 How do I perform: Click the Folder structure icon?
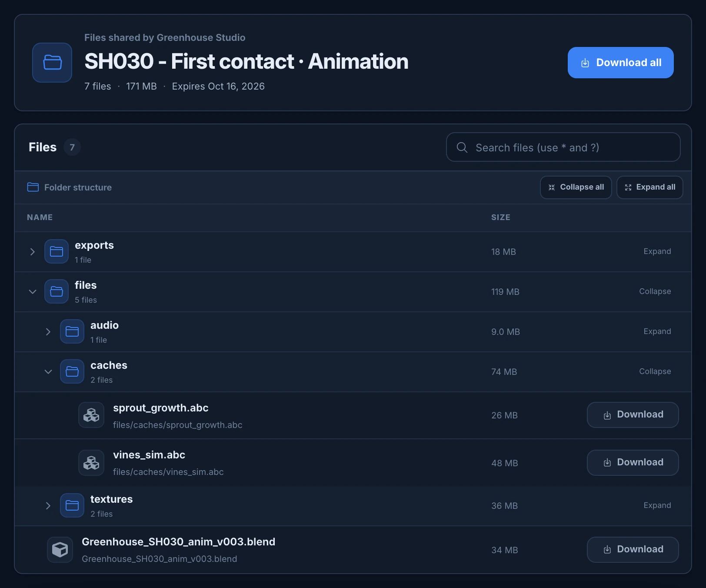point(33,187)
